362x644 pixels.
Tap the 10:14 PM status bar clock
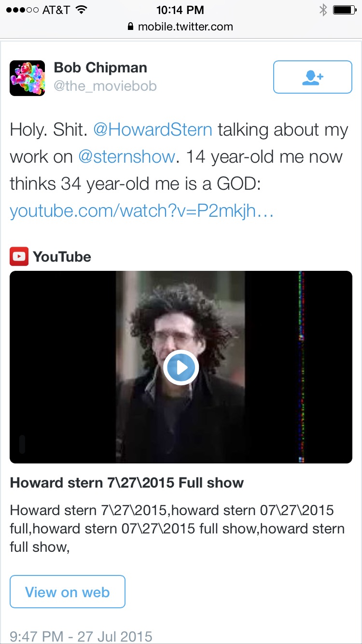pos(181,10)
